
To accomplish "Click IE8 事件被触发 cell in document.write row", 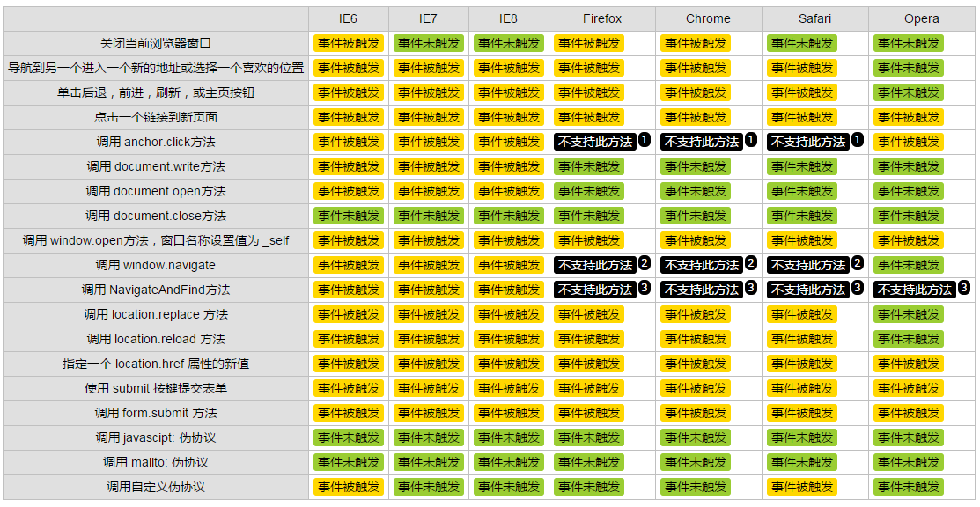I will pyautogui.click(x=509, y=166).
